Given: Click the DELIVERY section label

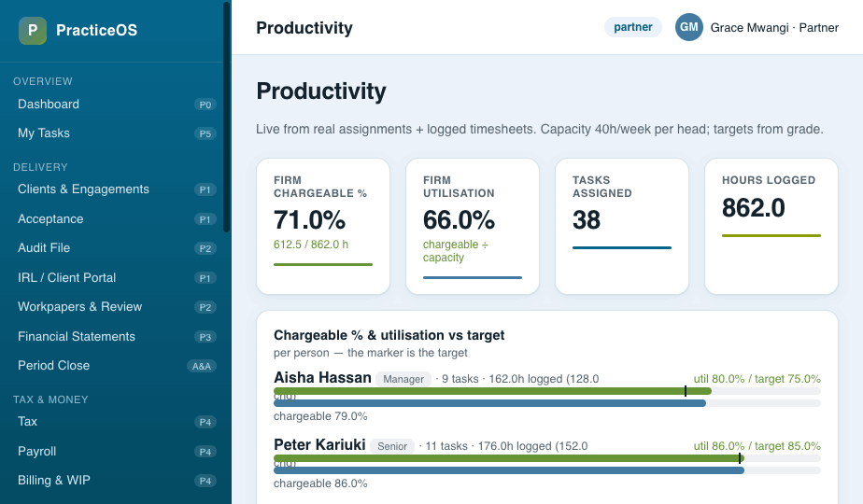Looking at the screenshot, I should [41, 167].
